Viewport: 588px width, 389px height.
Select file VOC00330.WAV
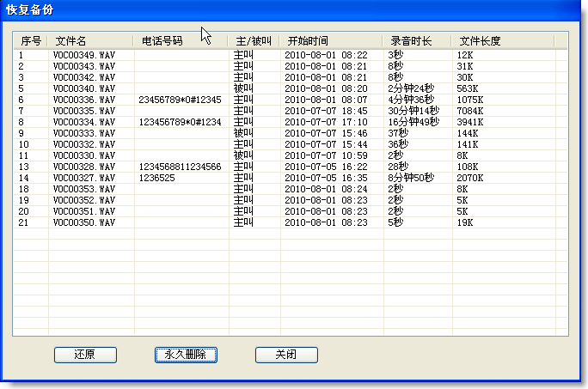pos(84,155)
